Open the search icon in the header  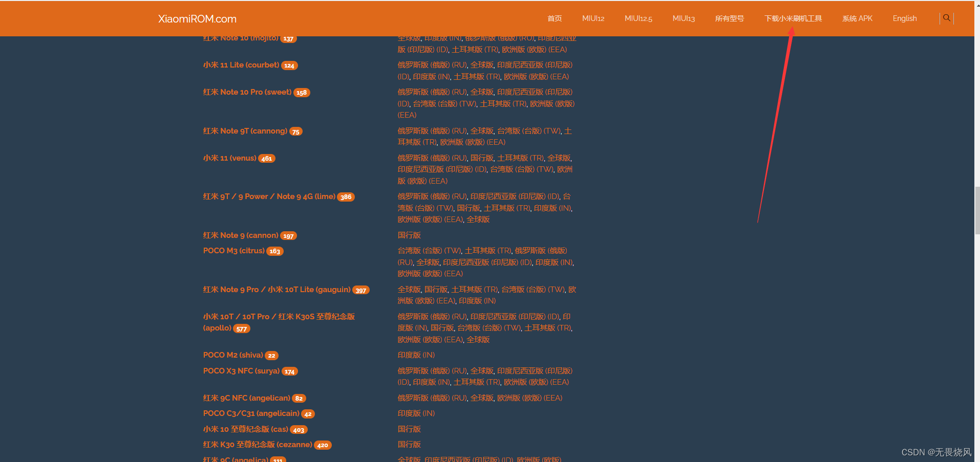[x=947, y=18]
